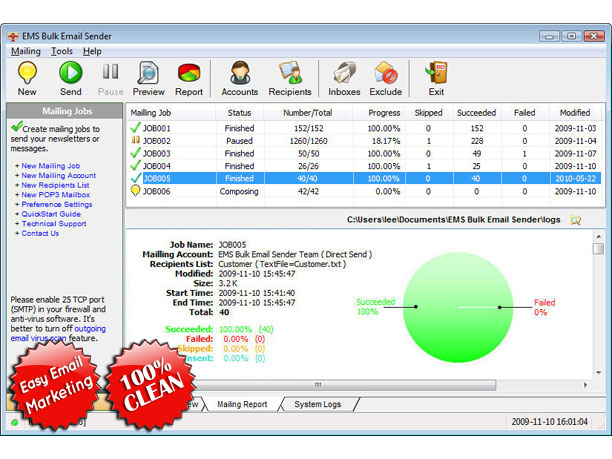Click the Mailing Jobs panel header

65,111
